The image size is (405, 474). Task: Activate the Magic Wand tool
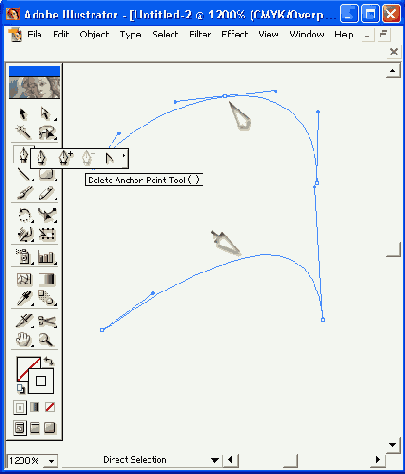coord(23,133)
